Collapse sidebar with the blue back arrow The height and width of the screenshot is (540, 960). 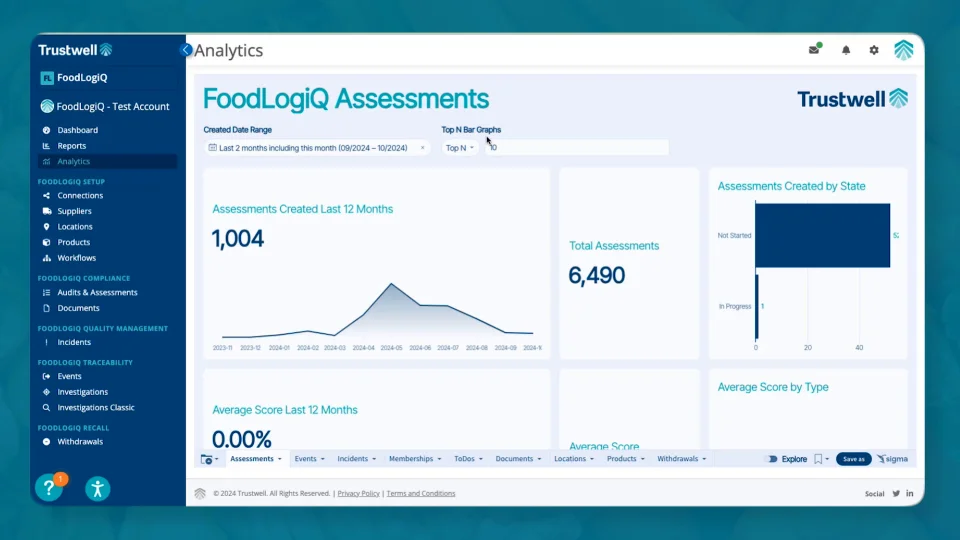pos(186,50)
